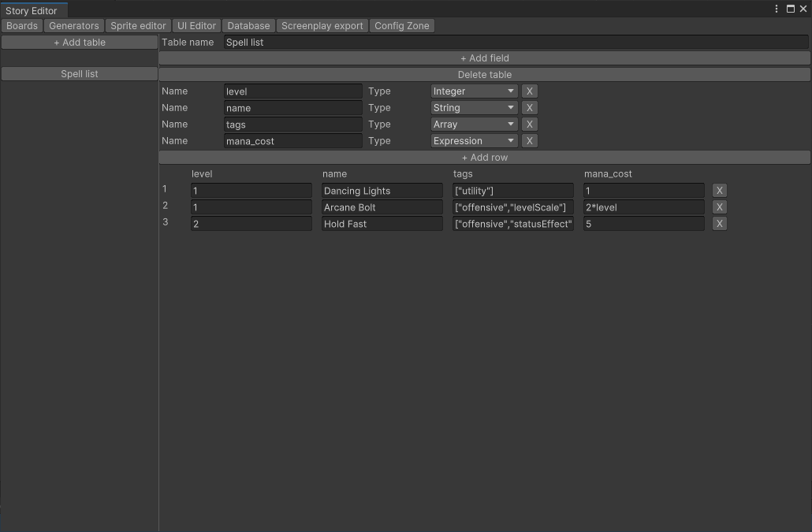The width and height of the screenshot is (812, 532).
Task: Click the Delete table button
Action: (x=484, y=75)
